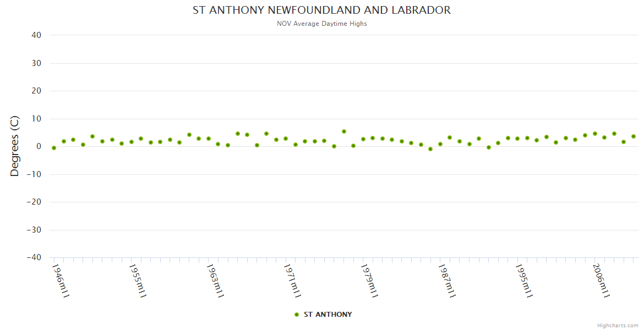Click the −40 y-axis label
This screenshot has height=330, width=644.
pyautogui.click(x=34, y=257)
